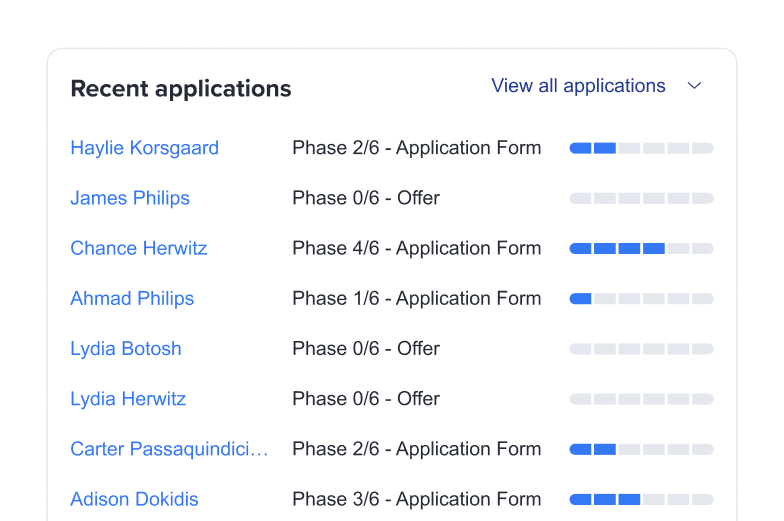Click Ahmad Philips' 1/6 progress bar
The height and width of the screenshot is (521, 784).
point(642,298)
